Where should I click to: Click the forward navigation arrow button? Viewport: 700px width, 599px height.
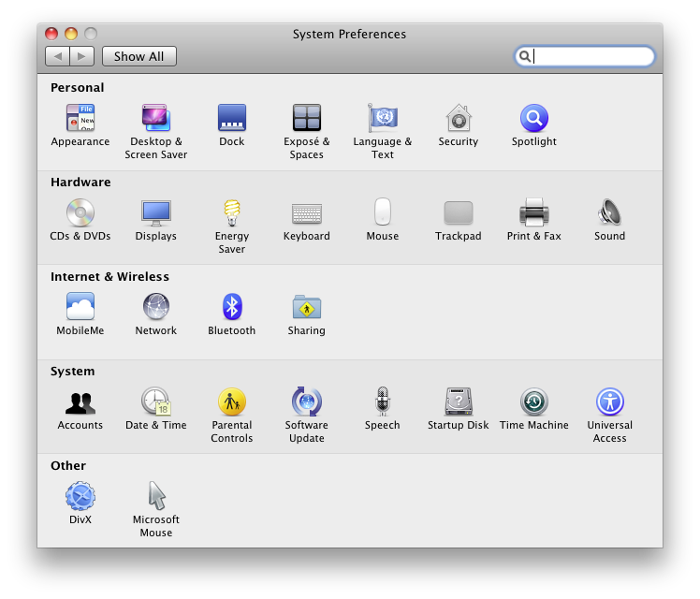point(81,56)
